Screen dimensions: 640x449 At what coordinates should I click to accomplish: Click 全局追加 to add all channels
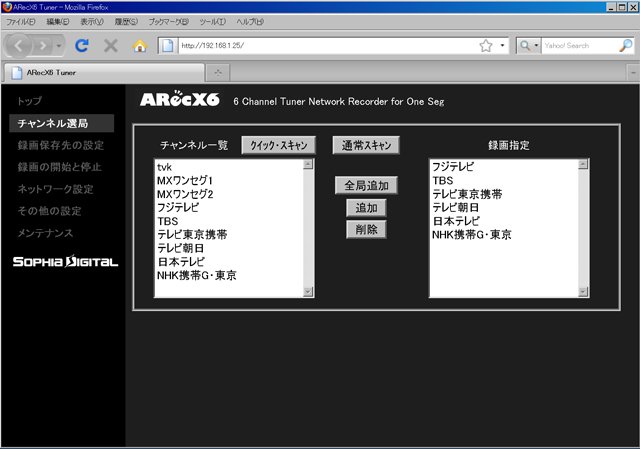[x=366, y=186]
